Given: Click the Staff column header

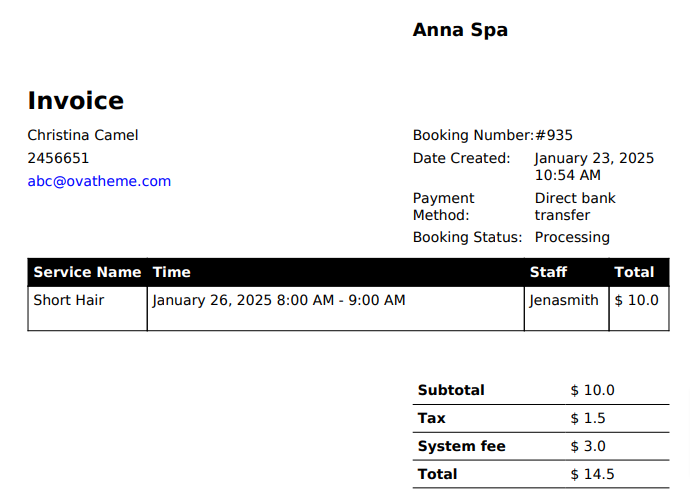Looking at the screenshot, I should click(x=548, y=272).
